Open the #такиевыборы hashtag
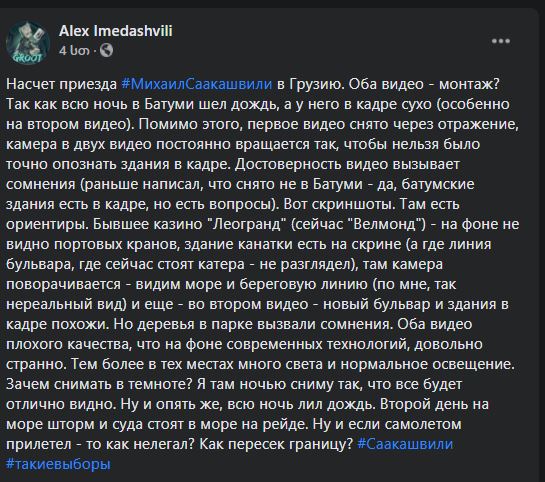Screen dimensions: 545x482 click(58, 464)
